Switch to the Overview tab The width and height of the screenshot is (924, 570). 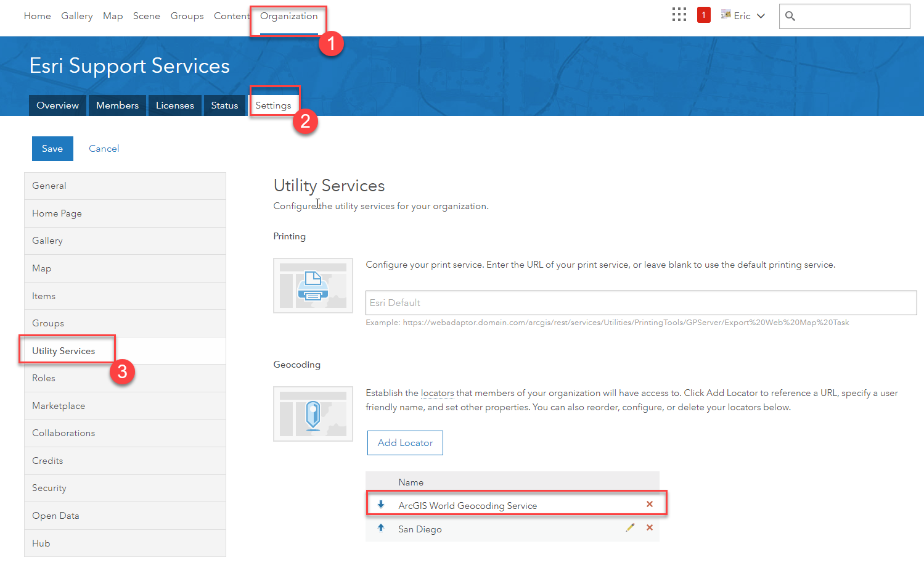click(57, 105)
